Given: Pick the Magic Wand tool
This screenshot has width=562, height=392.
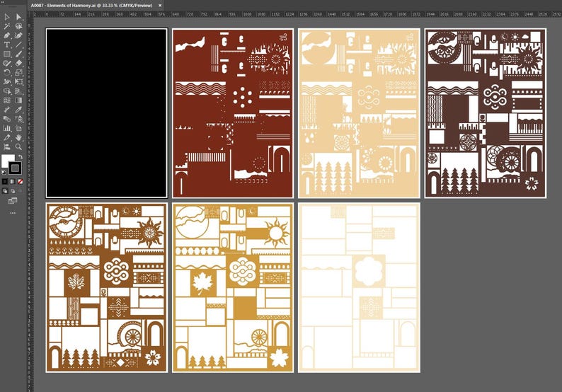Looking at the screenshot, I should click(x=7, y=26).
